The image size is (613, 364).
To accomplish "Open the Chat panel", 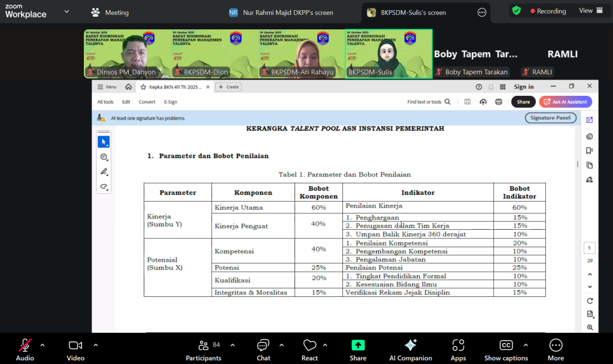I will point(263,347).
